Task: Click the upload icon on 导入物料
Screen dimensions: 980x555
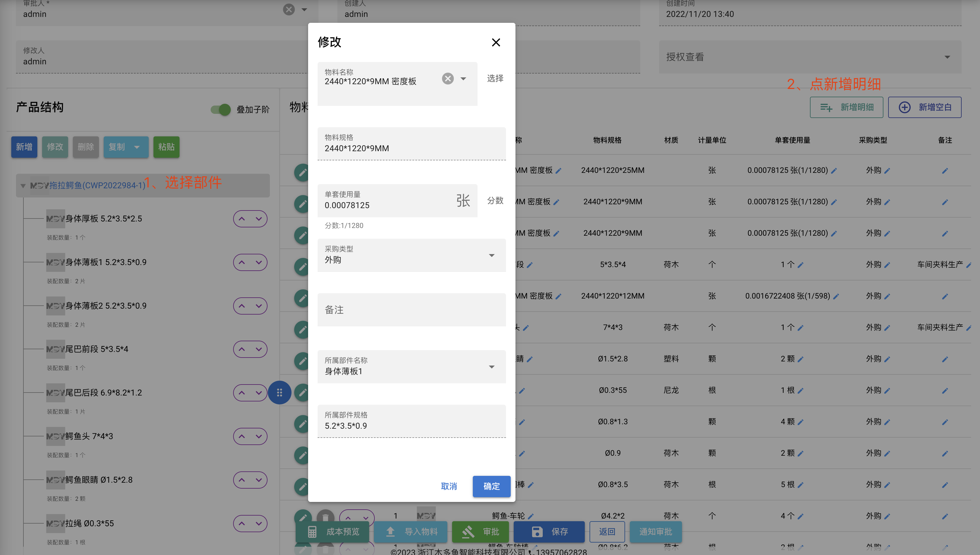Action: point(390,531)
